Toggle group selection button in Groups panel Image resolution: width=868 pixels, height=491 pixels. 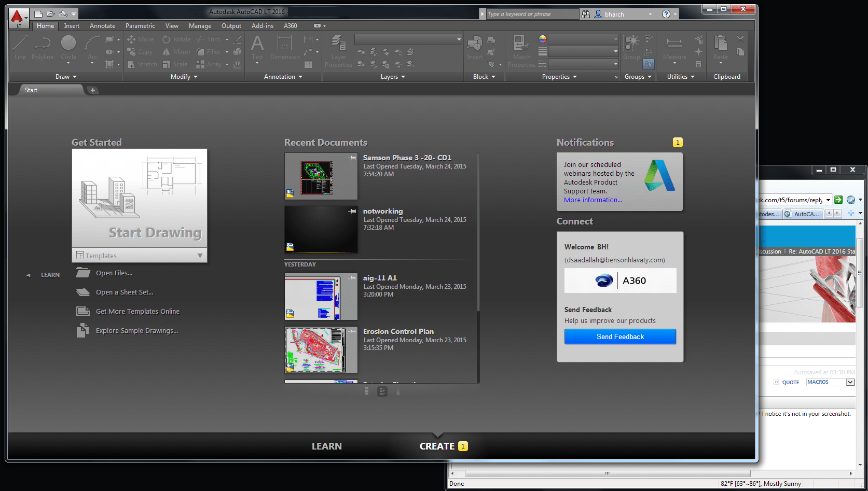click(649, 64)
